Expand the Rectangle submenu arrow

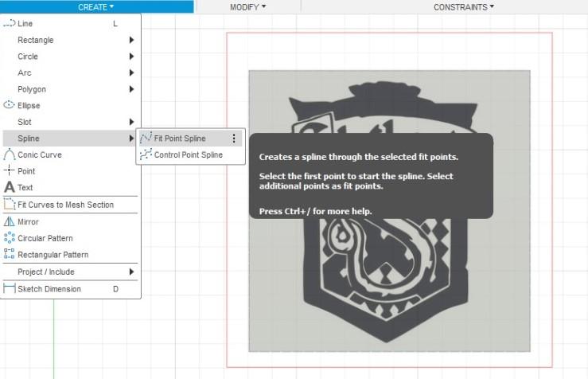[x=131, y=40]
